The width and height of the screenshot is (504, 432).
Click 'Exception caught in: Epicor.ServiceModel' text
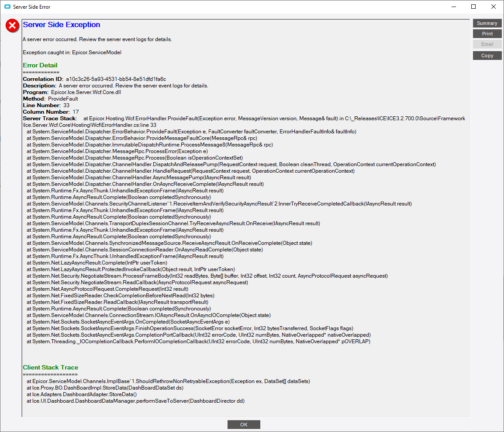point(72,52)
